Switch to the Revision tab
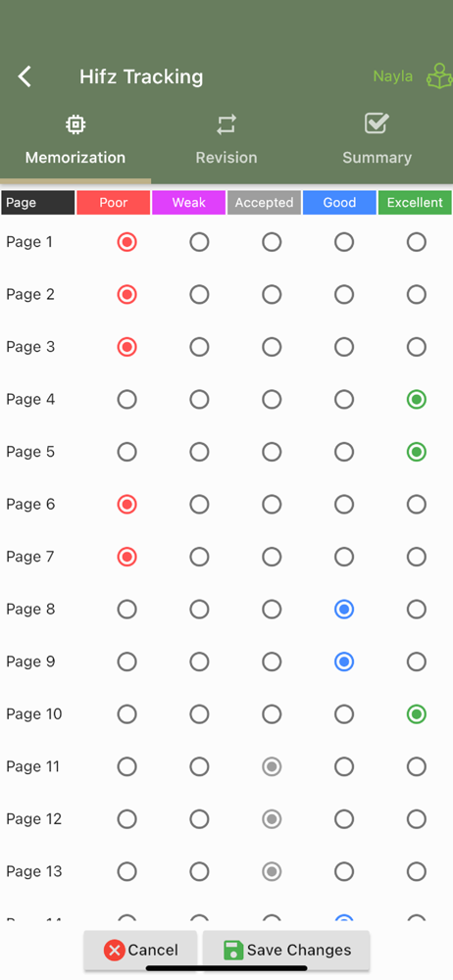Image resolution: width=453 pixels, height=980 pixels. (226, 140)
